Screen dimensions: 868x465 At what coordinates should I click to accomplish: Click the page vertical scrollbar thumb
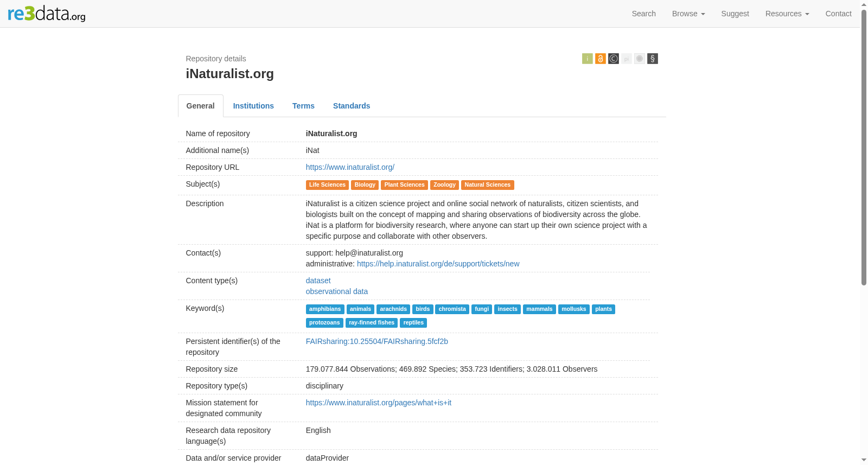pyautogui.click(x=864, y=146)
